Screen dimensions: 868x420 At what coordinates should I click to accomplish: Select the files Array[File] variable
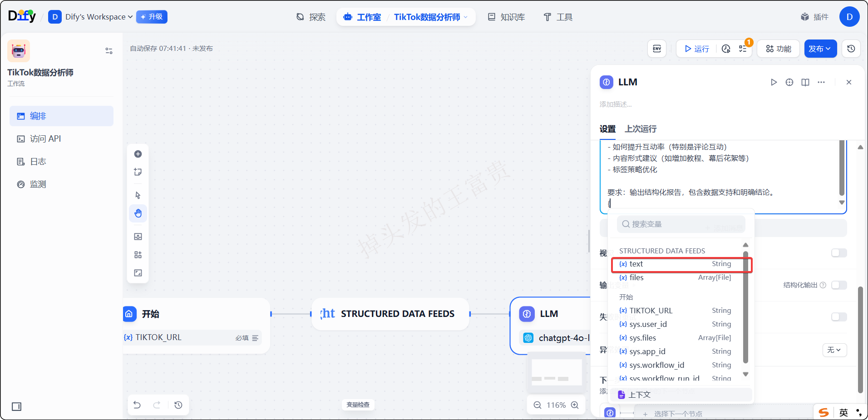tap(676, 277)
